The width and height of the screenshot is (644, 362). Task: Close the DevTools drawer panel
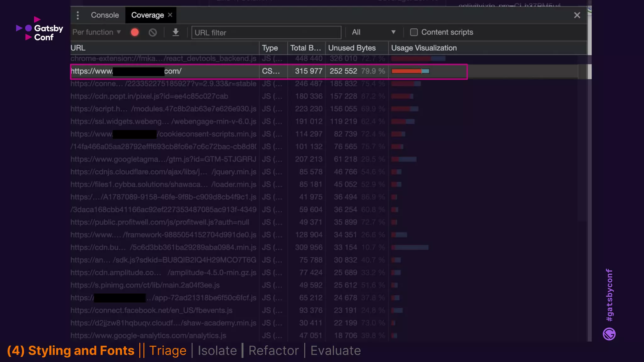[x=577, y=15]
